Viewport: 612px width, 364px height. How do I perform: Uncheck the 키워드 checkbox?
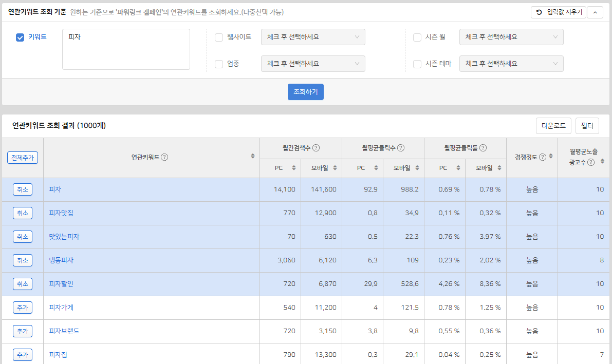[21, 37]
